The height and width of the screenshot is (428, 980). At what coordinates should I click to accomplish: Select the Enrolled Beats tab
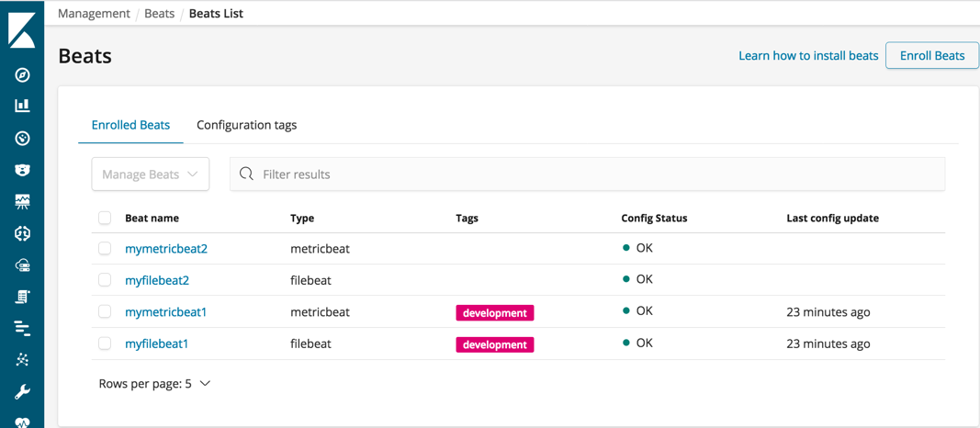click(x=130, y=125)
